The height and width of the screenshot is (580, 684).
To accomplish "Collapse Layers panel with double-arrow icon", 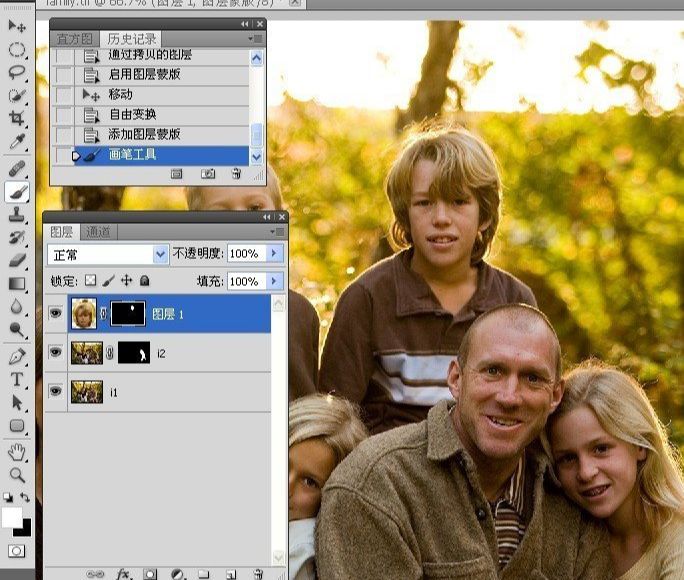I will [x=267, y=217].
